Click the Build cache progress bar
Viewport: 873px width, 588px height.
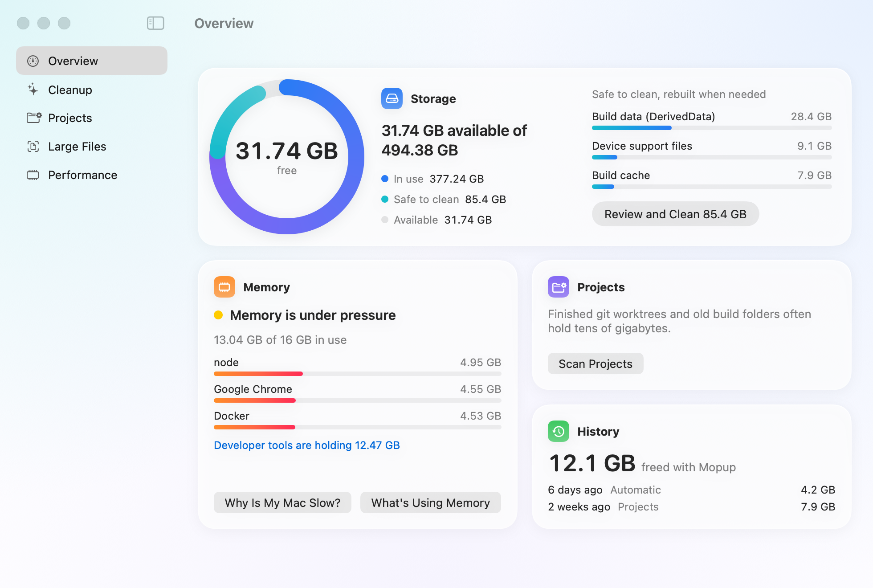712,187
